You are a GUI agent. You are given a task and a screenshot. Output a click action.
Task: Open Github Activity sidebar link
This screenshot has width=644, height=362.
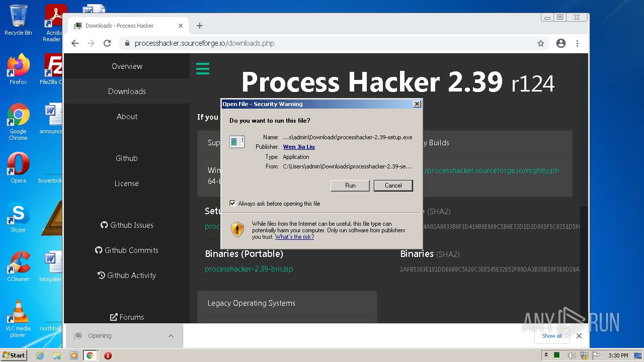pos(127,276)
